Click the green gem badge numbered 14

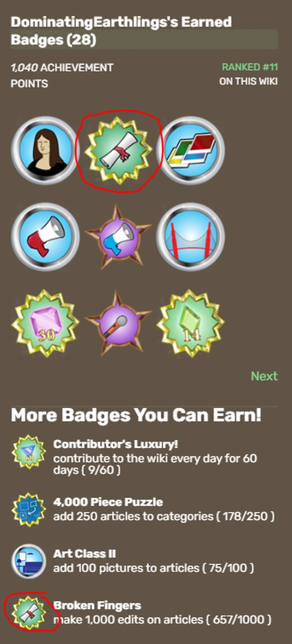click(191, 324)
